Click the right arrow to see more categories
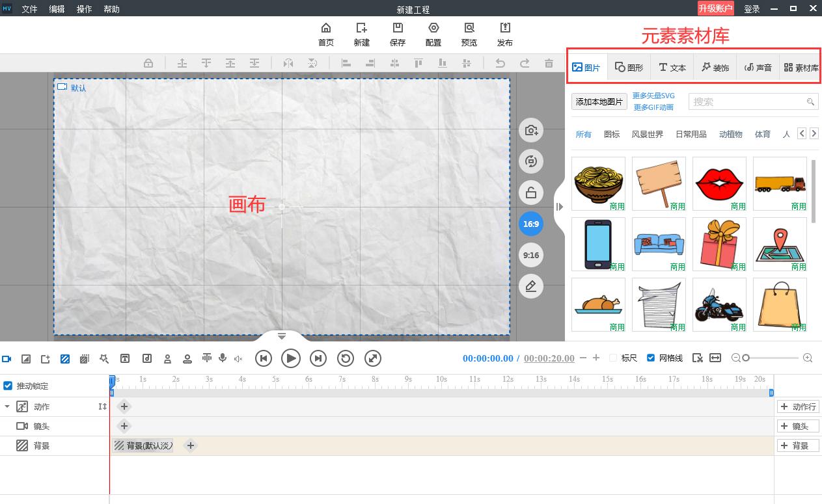822x504 pixels. tap(814, 133)
